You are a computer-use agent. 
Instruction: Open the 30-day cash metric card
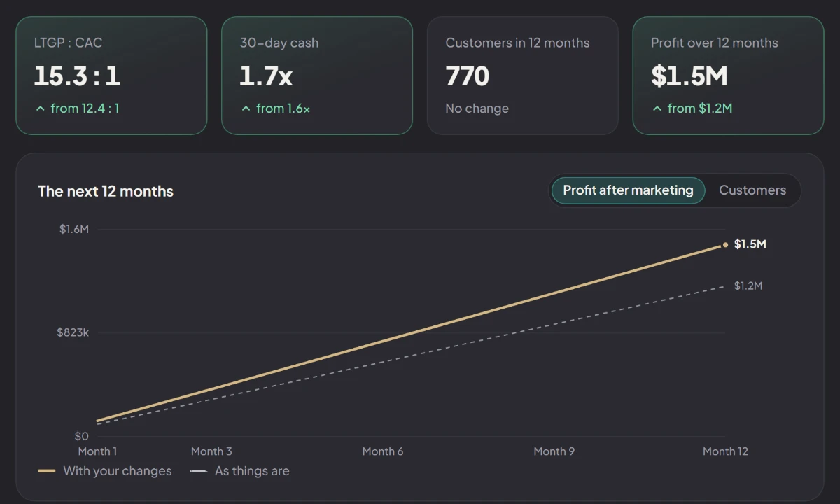click(x=317, y=76)
